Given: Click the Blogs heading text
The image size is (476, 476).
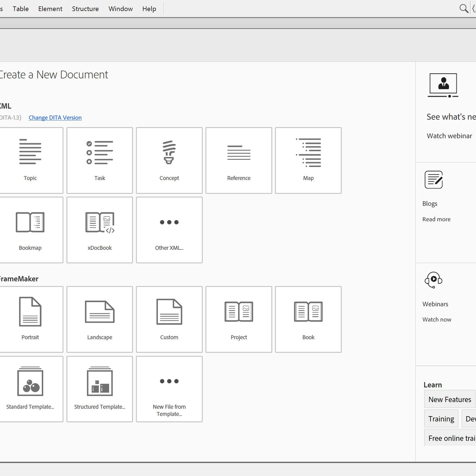Looking at the screenshot, I should 430,203.
